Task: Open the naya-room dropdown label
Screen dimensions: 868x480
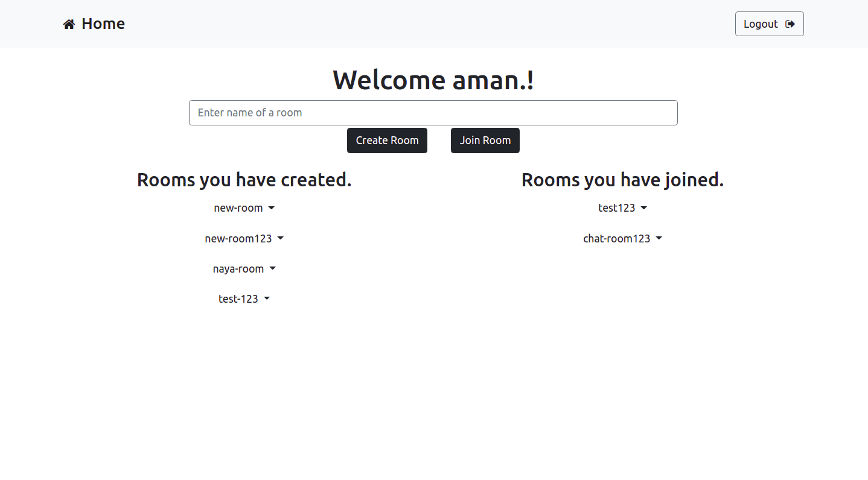Action: click(x=238, y=269)
